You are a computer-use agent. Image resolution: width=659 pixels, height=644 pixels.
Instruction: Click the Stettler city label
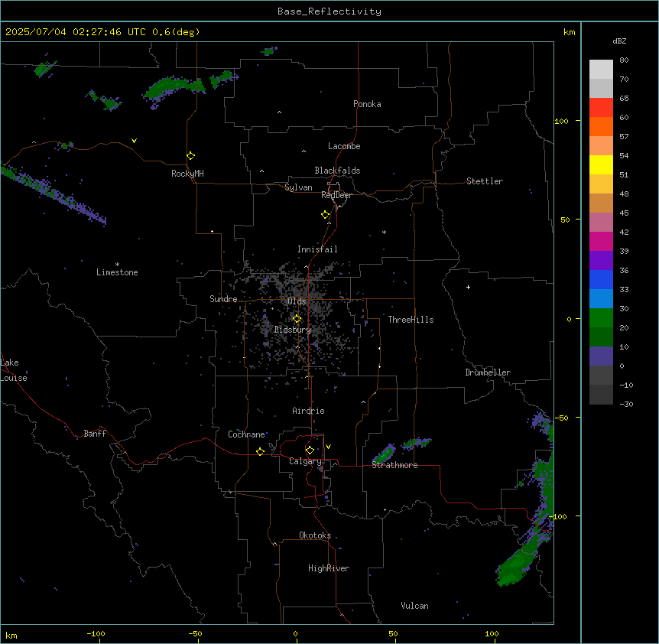click(485, 181)
